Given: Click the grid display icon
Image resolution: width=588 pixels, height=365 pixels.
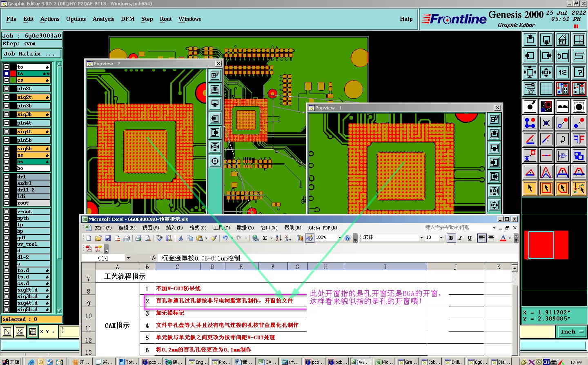Looking at the screenshot, I should point(546,89).
